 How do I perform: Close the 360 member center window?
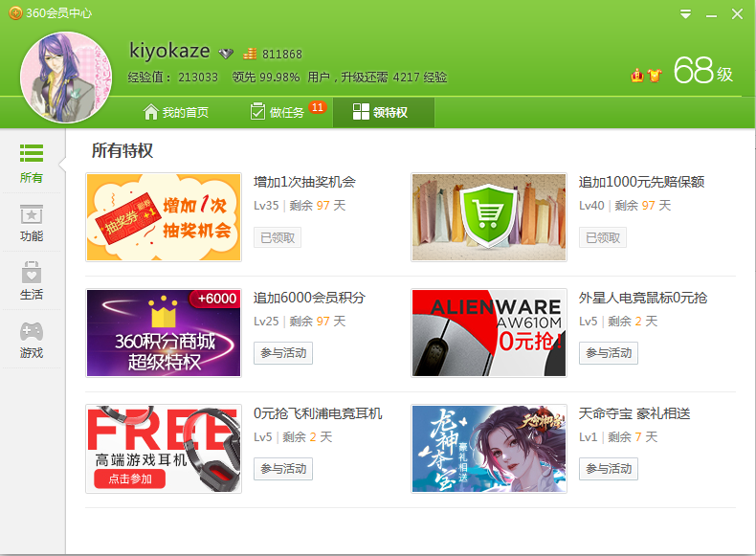(x=737, y=14)
